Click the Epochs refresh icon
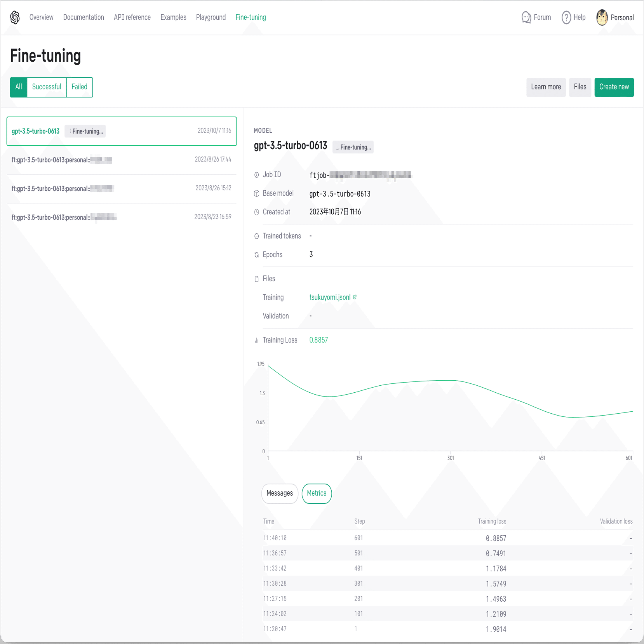The image size is (644, 644). coord(256,255)
